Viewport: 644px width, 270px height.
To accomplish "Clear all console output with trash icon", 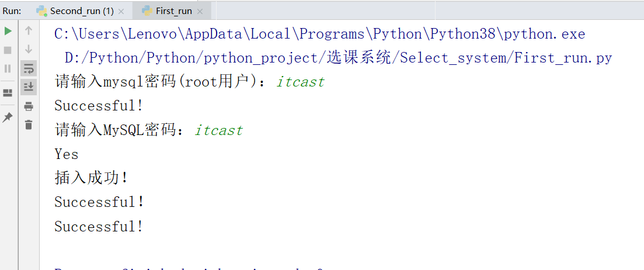I will tap(29, 124).
